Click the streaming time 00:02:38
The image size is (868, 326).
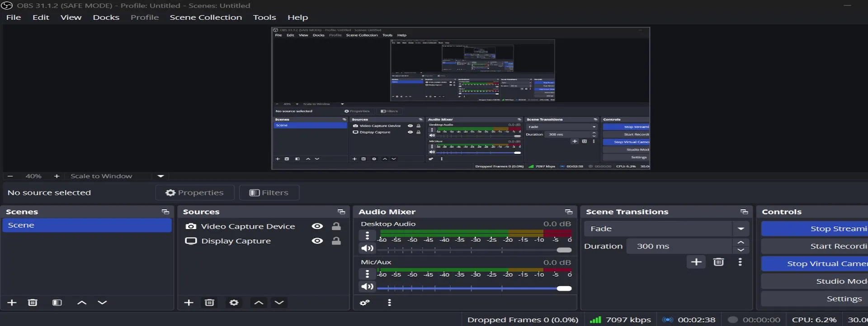(x=697, y=320)
